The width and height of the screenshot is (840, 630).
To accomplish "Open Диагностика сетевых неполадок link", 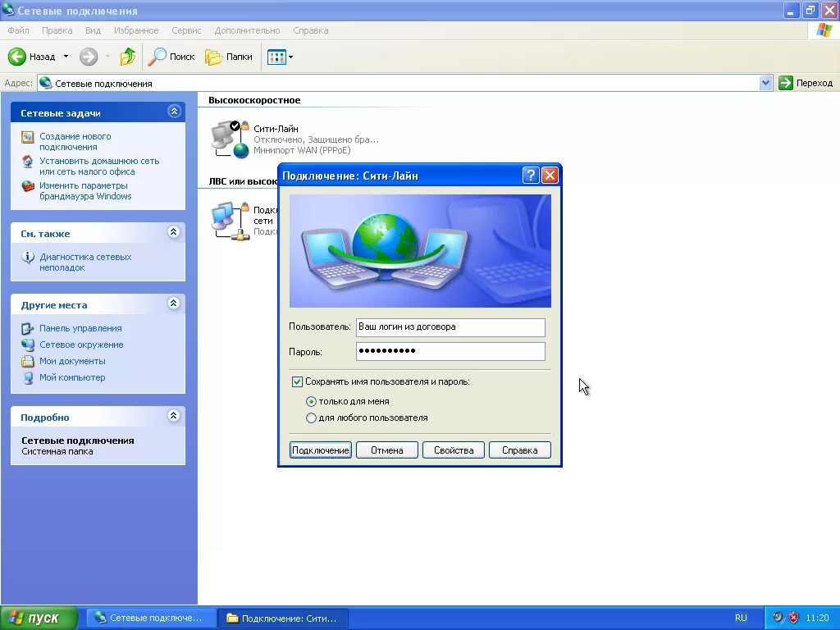I will coord(85,262).
